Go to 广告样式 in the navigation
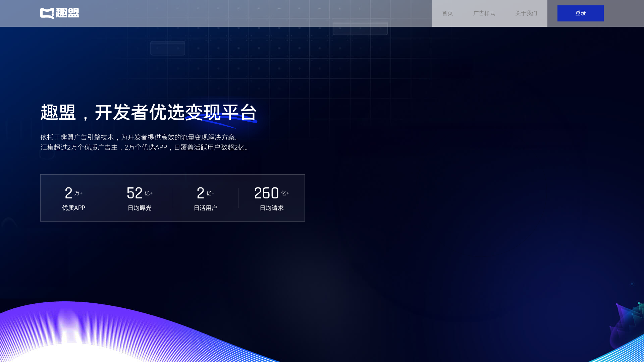644x362 pixels. click(x=484, y=13)
